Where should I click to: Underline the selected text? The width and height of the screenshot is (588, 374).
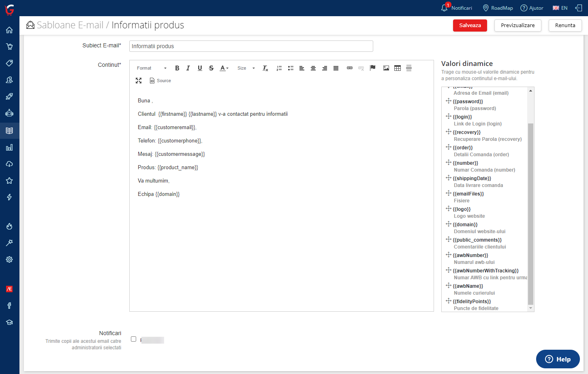(x=200, y=68)
